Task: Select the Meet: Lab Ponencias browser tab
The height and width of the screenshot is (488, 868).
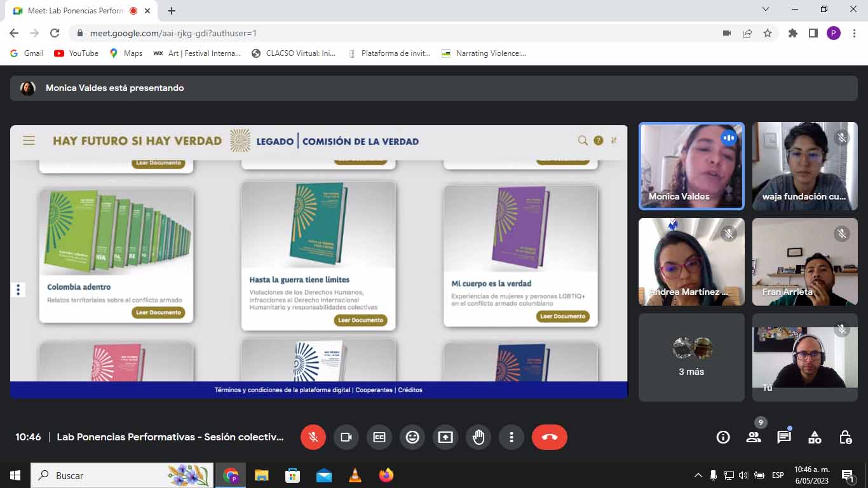Action: tap(81, 11)
